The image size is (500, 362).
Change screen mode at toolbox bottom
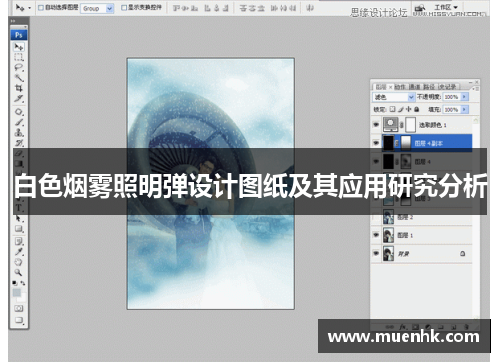tap(19, 320)
